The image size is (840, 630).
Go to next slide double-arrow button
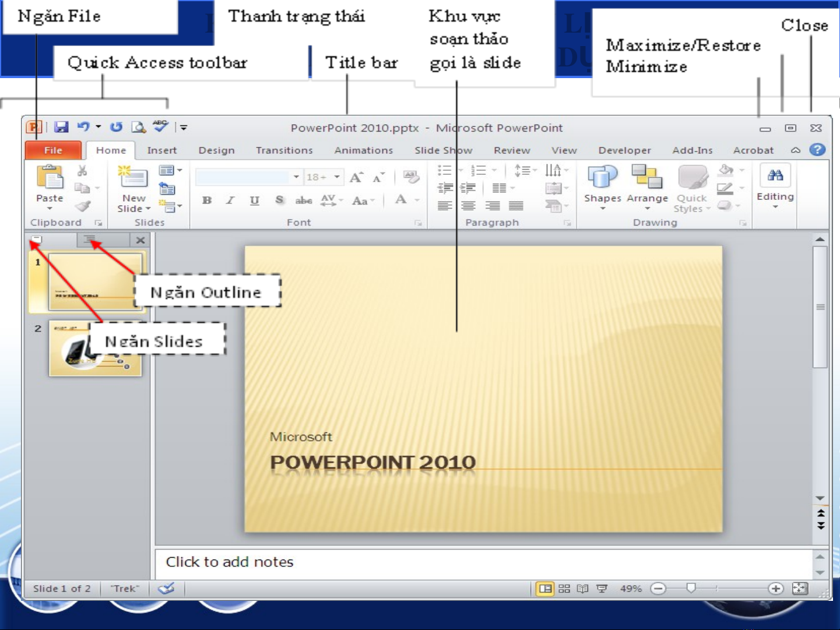(821, 525)
